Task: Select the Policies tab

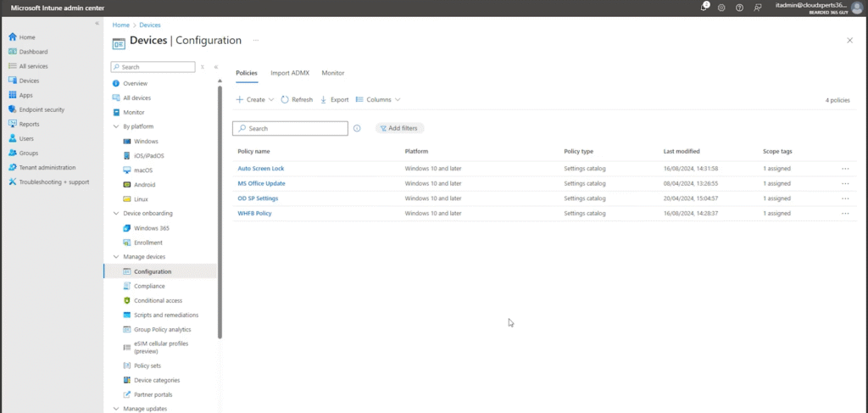Action: [x=247, y=73]
